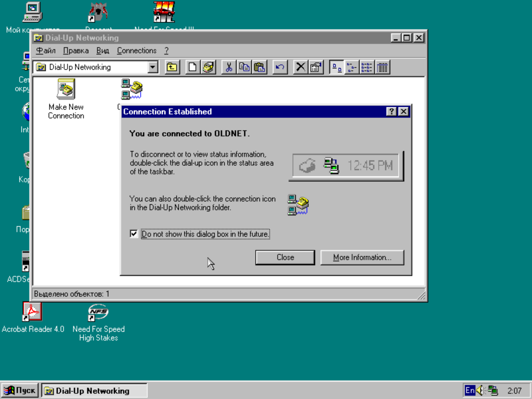The width and height of the screenshot is (532, 399).
Task: Click the Undo arrow toolbar icon
Action: tap(280, 67)
